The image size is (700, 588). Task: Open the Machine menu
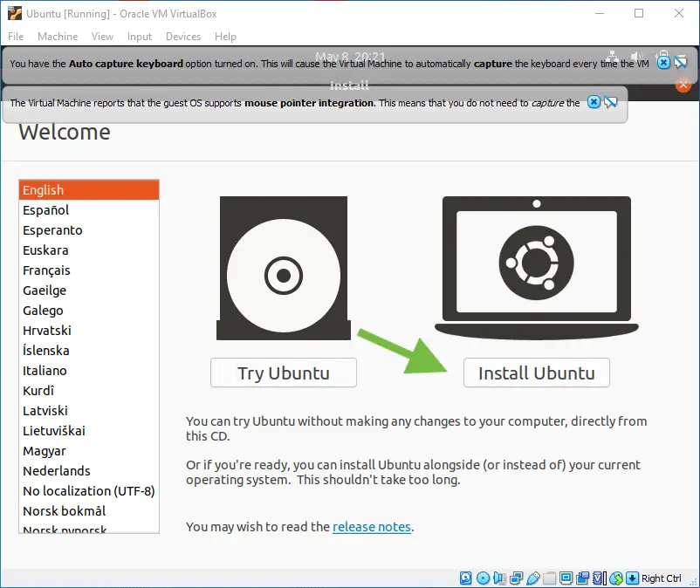click(58, 37)
